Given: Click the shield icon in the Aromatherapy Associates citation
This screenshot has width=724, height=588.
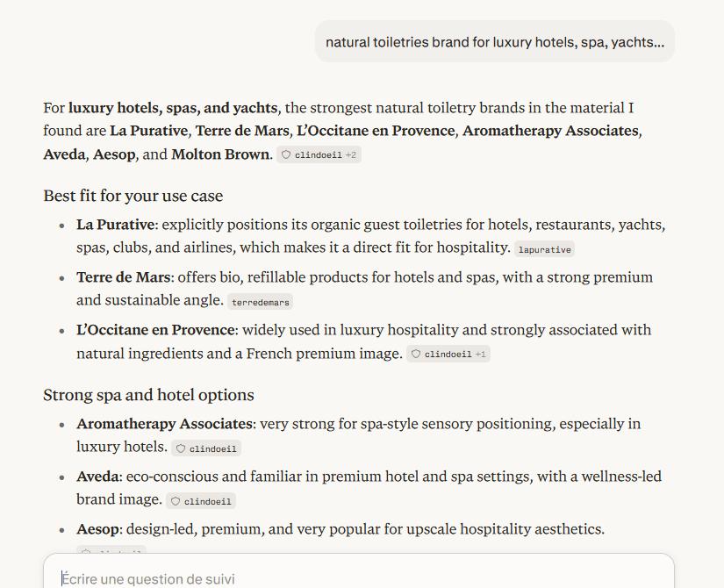Looking at the screenshot, I should click(x=181, y=448).
